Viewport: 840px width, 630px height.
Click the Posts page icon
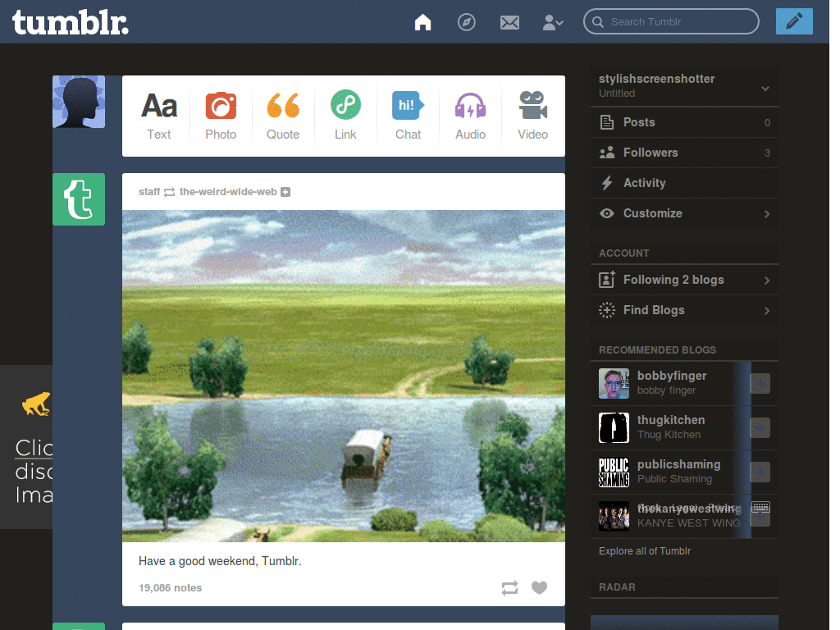(606, 122)
